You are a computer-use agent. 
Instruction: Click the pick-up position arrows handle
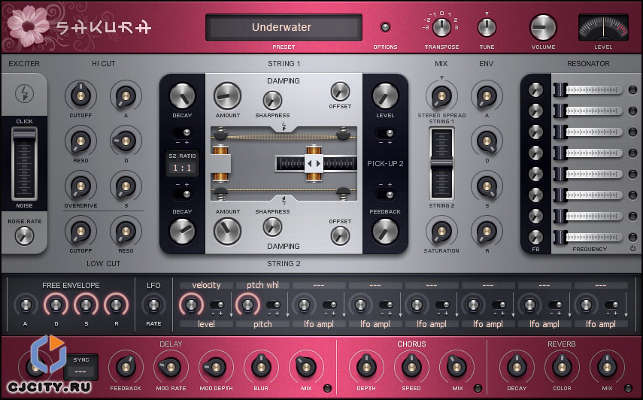tap(314, 164)
